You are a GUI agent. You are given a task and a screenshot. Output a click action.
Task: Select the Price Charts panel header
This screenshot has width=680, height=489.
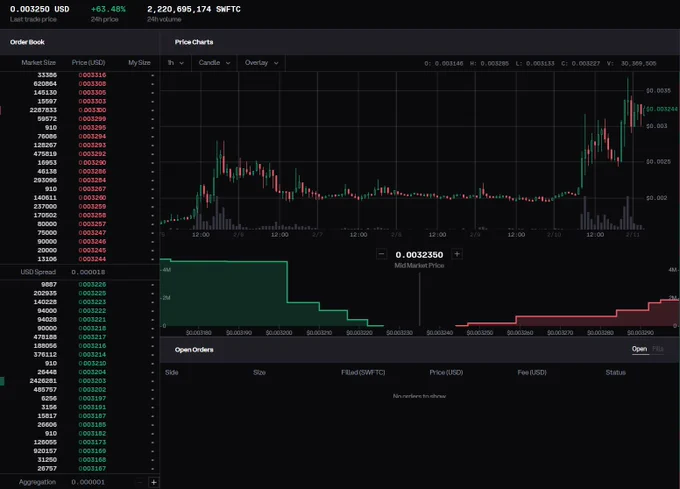point(194,42)
